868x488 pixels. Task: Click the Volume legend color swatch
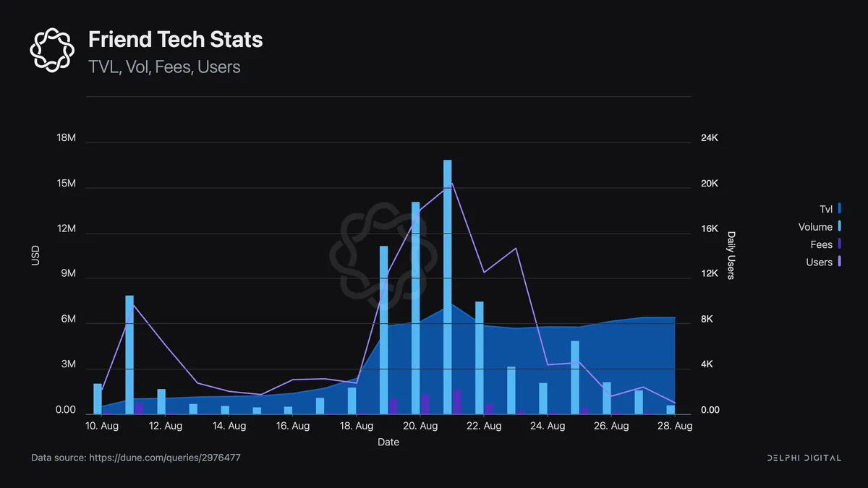[x=840, y=226]
